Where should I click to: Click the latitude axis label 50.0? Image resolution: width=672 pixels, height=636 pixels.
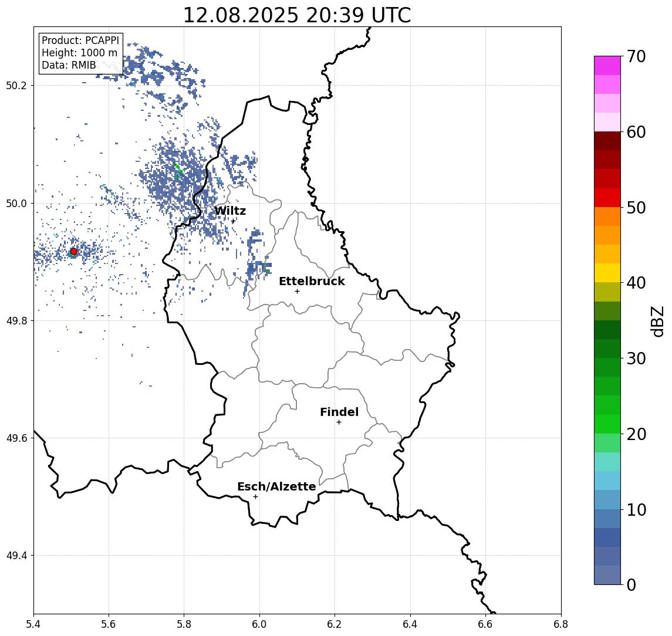click(16, 203)
